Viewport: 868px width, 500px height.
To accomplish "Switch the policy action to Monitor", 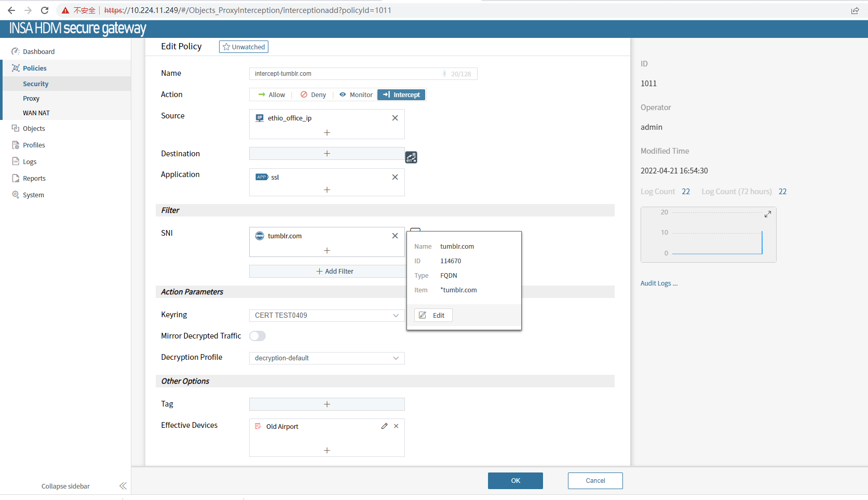I will point(356,95).
